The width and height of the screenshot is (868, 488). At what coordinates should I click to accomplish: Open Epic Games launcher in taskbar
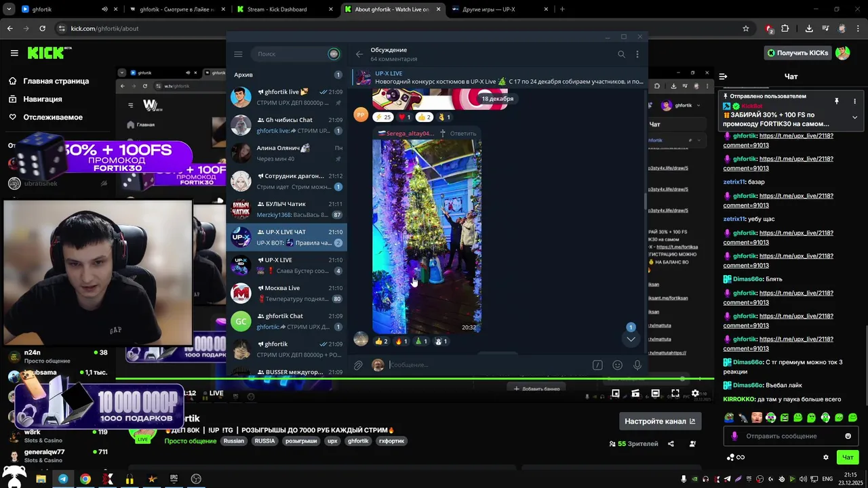[174, 479]
